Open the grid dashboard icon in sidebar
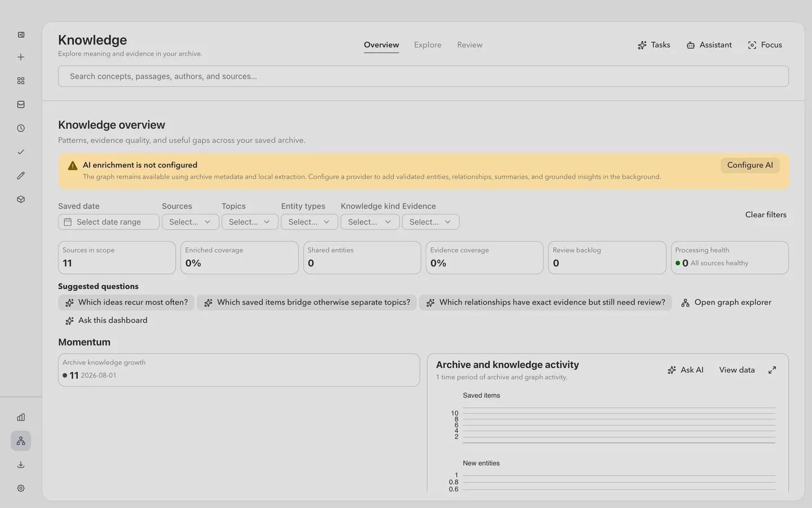Image resolution: width=812 pixels, height=508 pixels. 21,81
